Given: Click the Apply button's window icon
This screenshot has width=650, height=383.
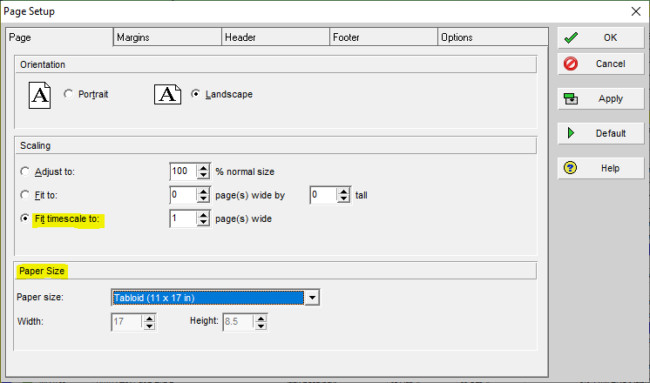Looking at the screenshot, I should pos(571,99).
